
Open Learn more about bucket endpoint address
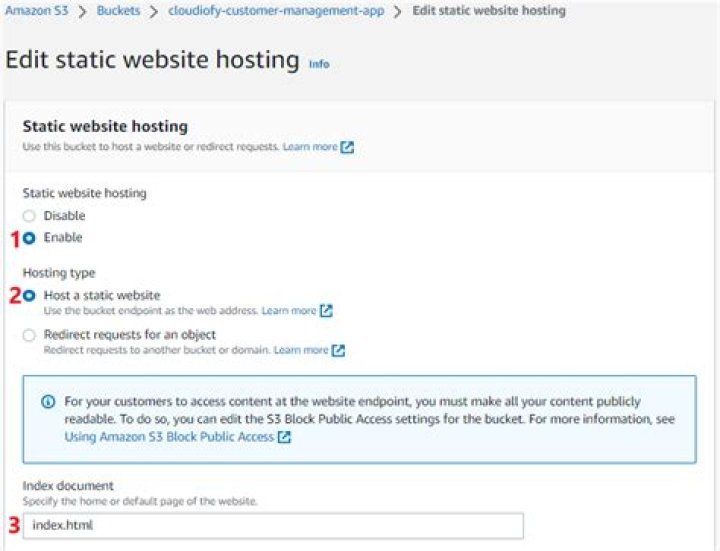tap(288, 311)
